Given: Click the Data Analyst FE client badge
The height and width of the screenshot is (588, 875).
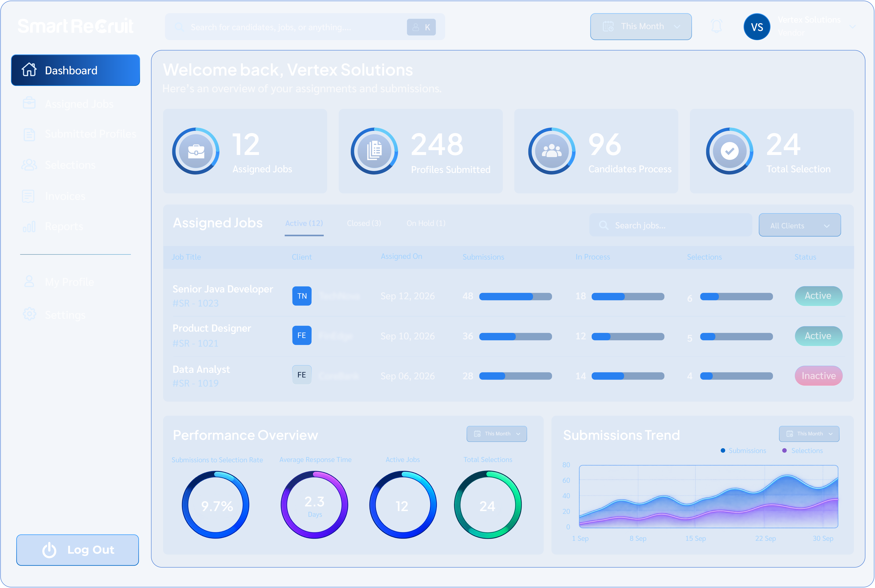Looking at the screenshot, I should click(302, 375).
